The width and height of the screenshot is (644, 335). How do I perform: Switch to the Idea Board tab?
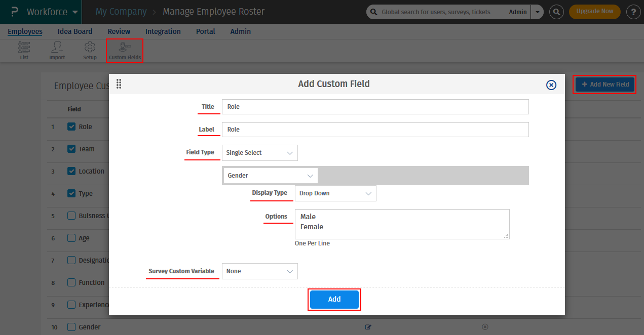point(74,31)
